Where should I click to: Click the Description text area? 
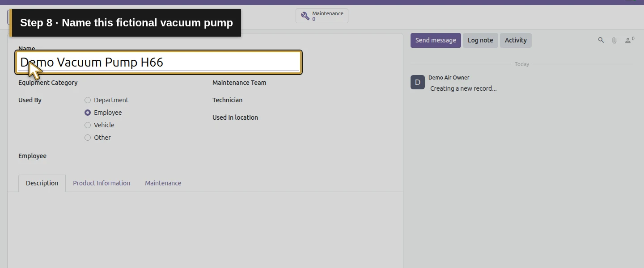pos(205,230)
